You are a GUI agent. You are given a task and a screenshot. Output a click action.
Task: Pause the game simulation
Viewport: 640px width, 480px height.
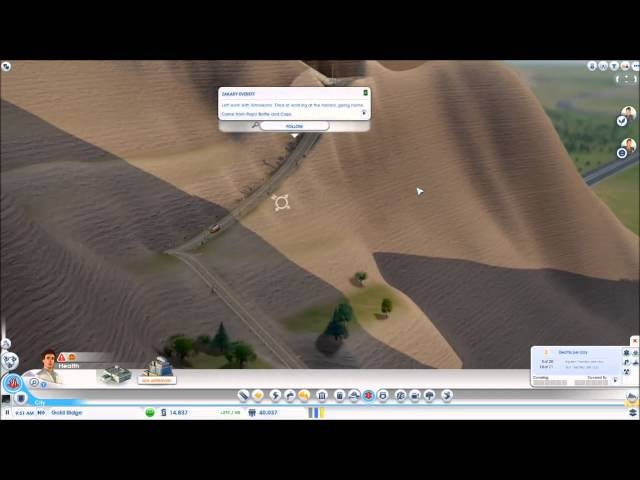(7, 412)
